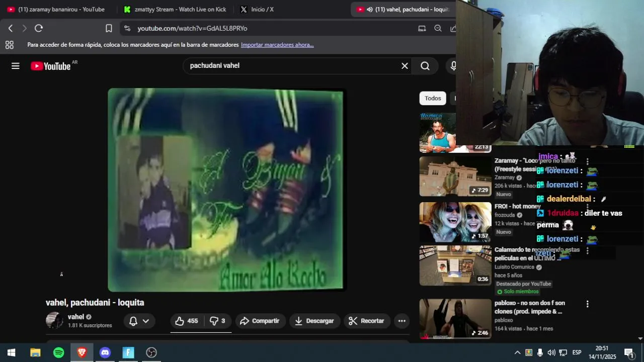The image size is (644, 362).
Task: Click the YouTube search magnifier button
Action: point(425,66)
